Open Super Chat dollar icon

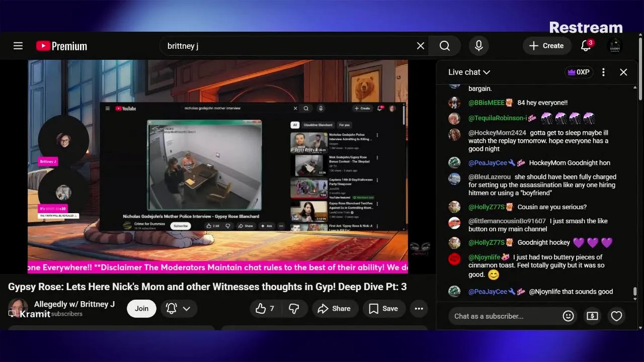coord(592,316)
